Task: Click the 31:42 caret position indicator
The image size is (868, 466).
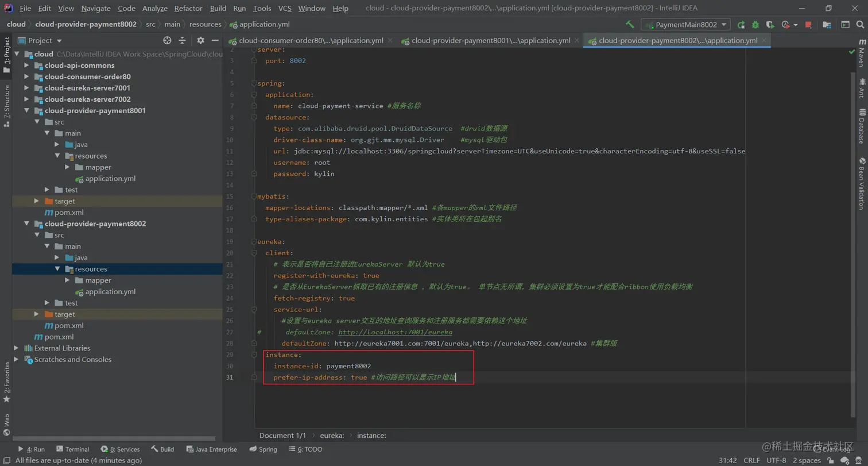Action: click(x=728, y=460)
